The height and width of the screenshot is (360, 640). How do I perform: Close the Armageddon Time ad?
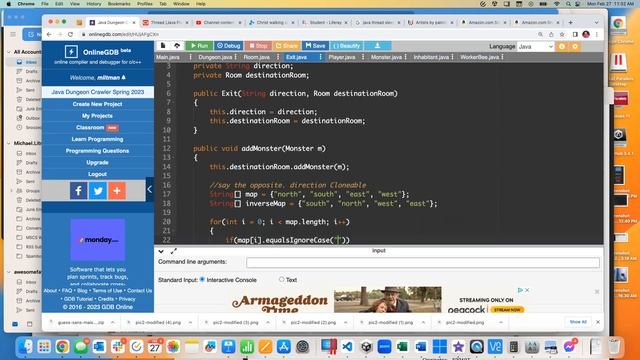coord(527,290)
